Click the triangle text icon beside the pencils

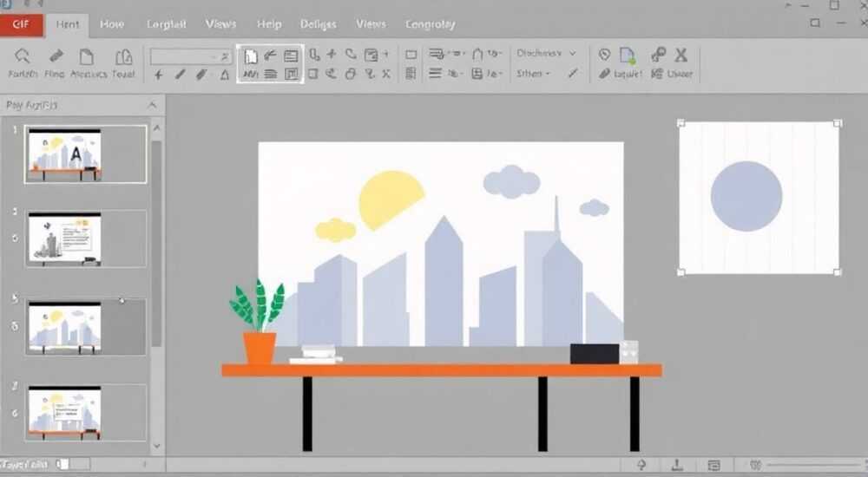[224, 75]
